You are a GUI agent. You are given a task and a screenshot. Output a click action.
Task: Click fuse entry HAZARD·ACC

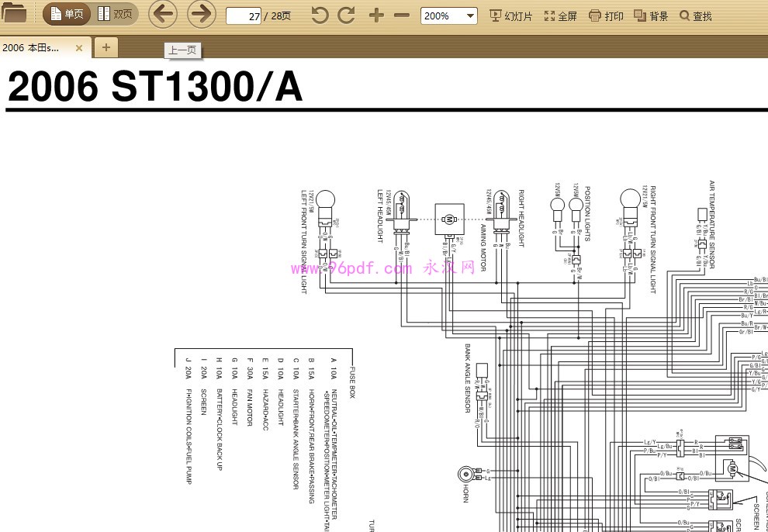coord(265,409)
